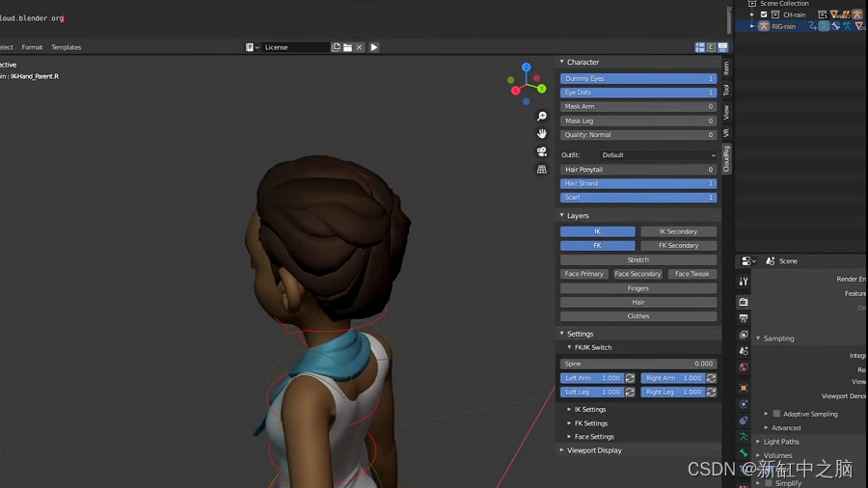Click the green Y axis on navigation gizmo
The height and width of the screenshot is (488, 868).
point(541,89)
